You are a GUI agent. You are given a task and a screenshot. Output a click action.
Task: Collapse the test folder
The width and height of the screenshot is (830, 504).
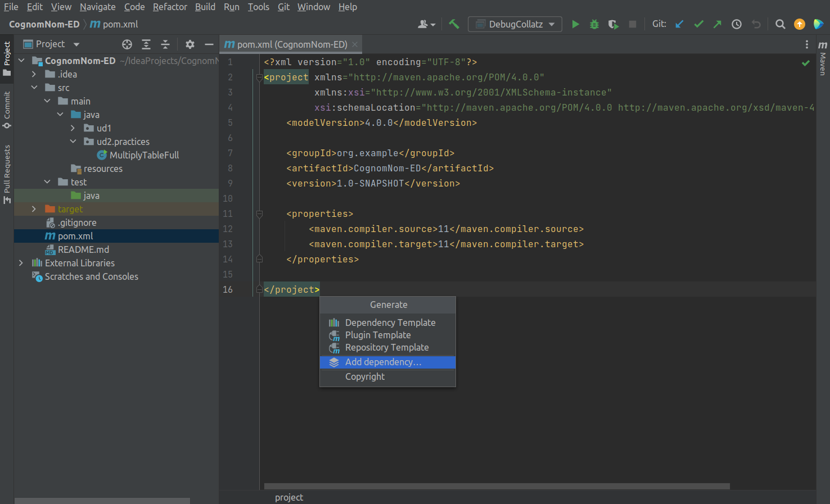tap(47, 181)
